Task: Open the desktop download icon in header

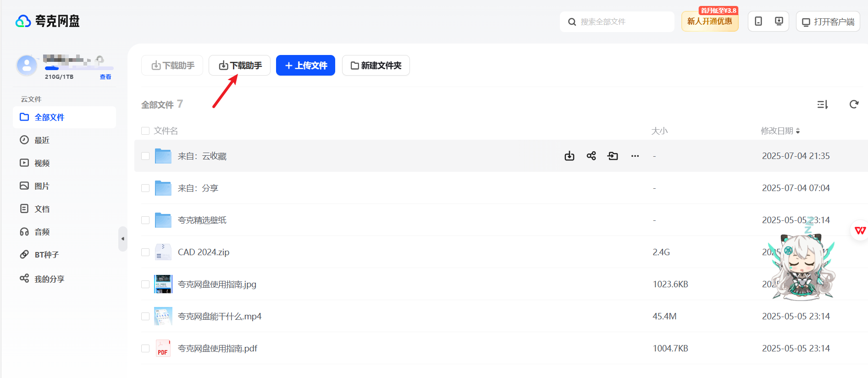Action: 779,21
